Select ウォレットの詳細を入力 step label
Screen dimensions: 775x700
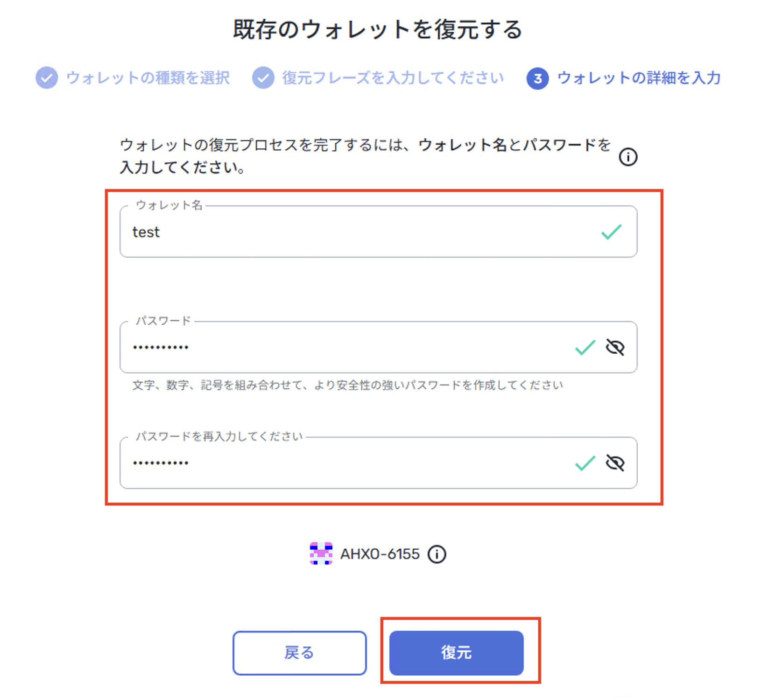pos(639,78)
